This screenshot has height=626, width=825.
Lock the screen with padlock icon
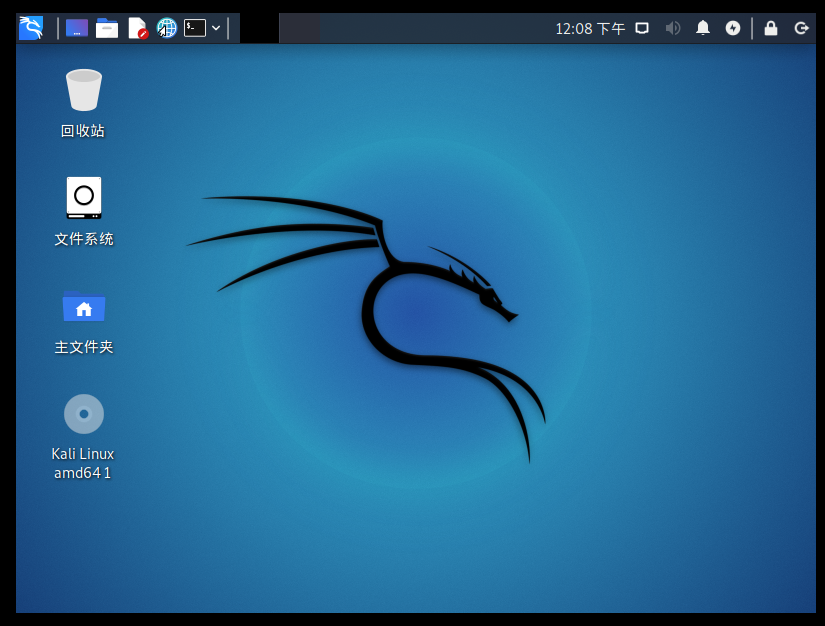pyautogui.click(x=771, y=28)
